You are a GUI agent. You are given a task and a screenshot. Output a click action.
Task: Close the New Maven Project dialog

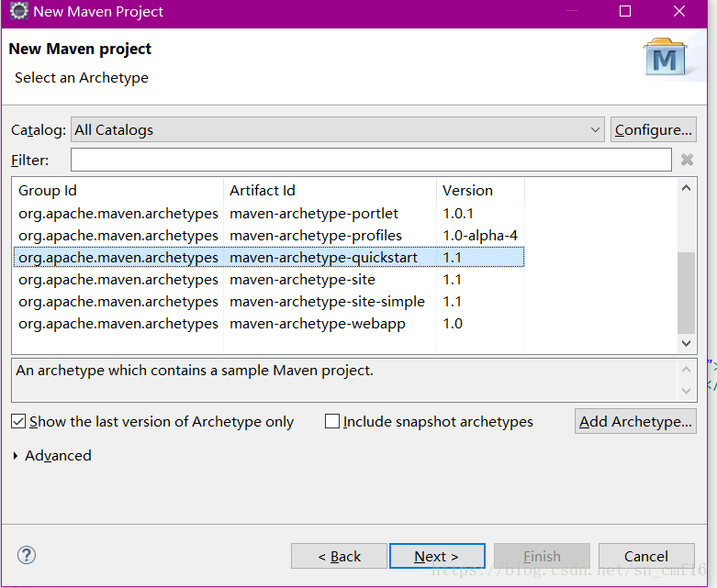point(679,11)
